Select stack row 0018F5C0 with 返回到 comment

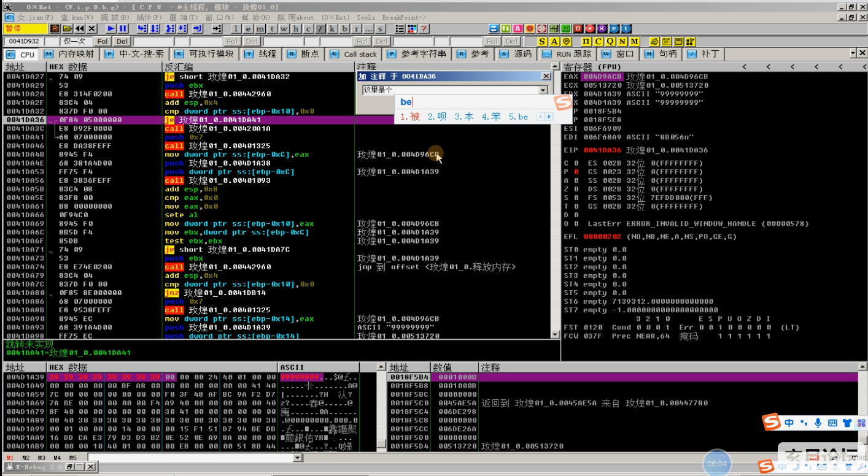pyautogui.click(x=623, y=403)
